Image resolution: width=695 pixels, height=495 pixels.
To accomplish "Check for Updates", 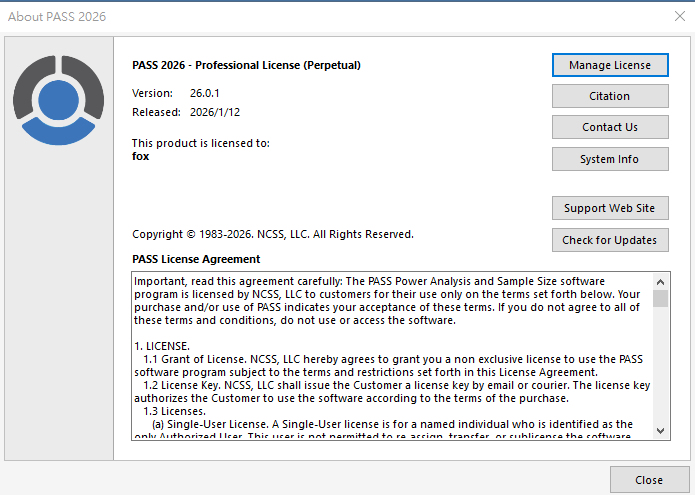I will (x=610, y=240).
